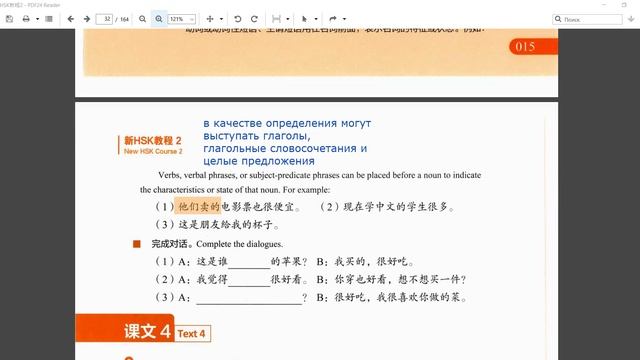
Task: Click the total page count 164
Action: (124, 19)
